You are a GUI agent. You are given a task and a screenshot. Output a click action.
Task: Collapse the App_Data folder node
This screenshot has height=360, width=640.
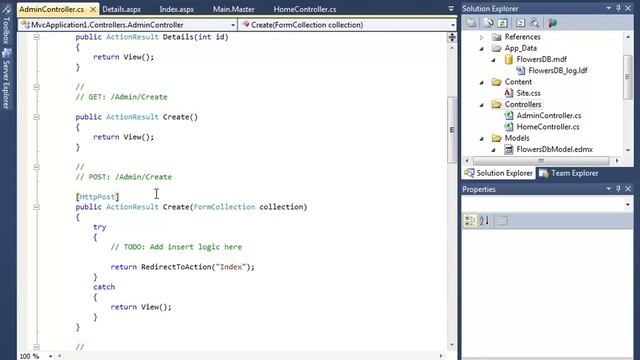pos(482,49)
